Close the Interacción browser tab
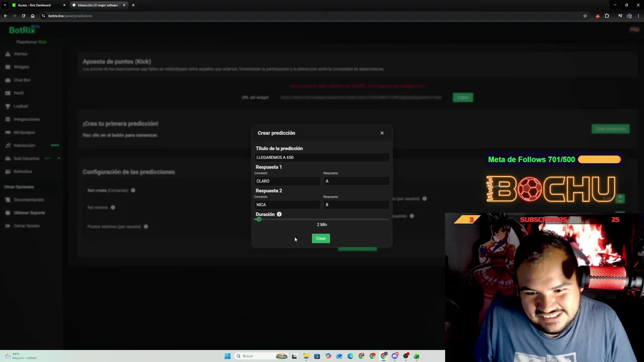Image resolution: width=644 pixels, height=362 pixels. 125,5
